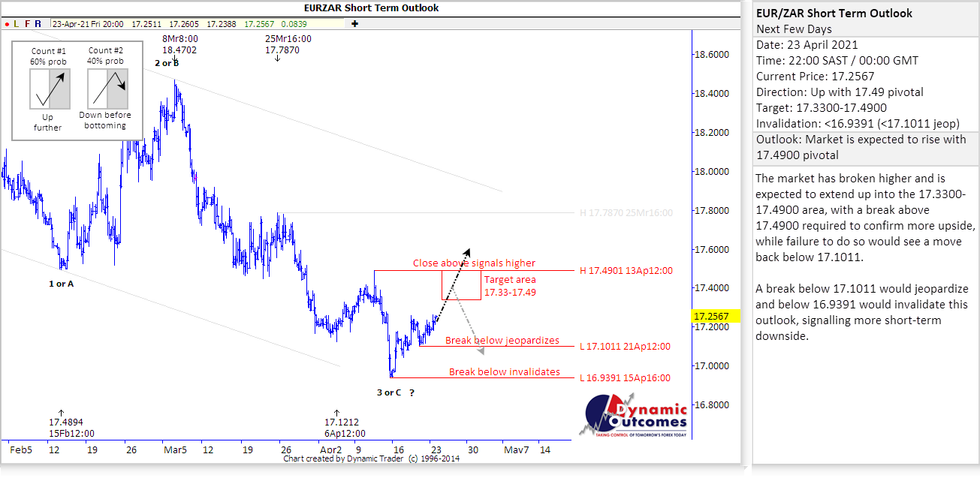Viewport: 980px width, 478px height.
Task: Click the 'Invalidation: <16.9391' line
Action: (858, 124)
